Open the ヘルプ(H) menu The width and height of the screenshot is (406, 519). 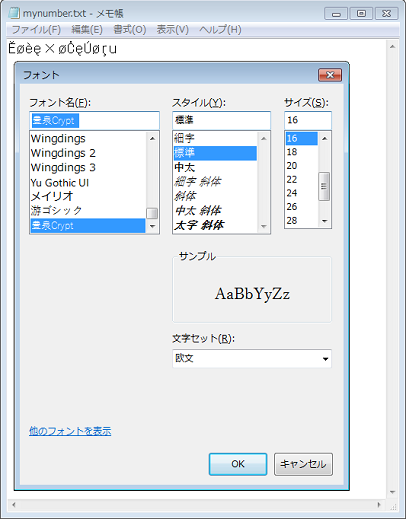220,30
